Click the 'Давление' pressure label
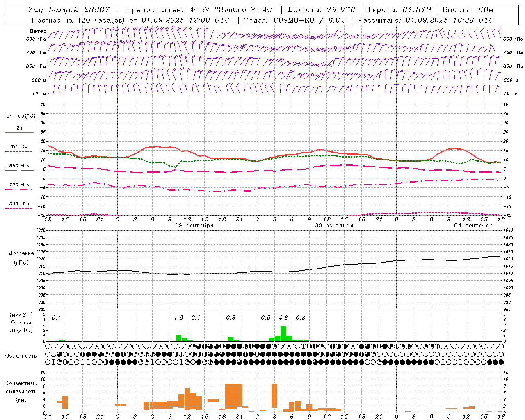This screenshot has width=525, height=420. 21,253
